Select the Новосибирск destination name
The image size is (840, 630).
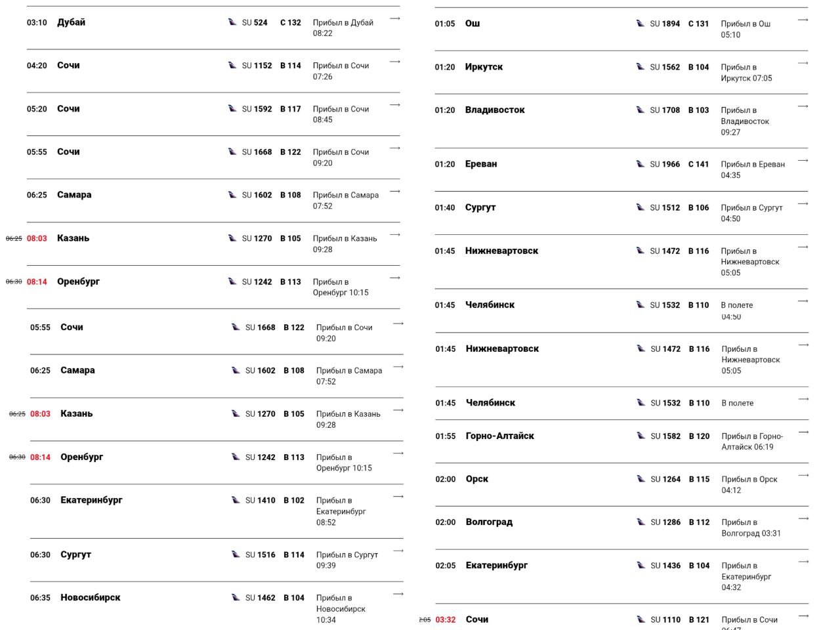(x=91, y=598)
